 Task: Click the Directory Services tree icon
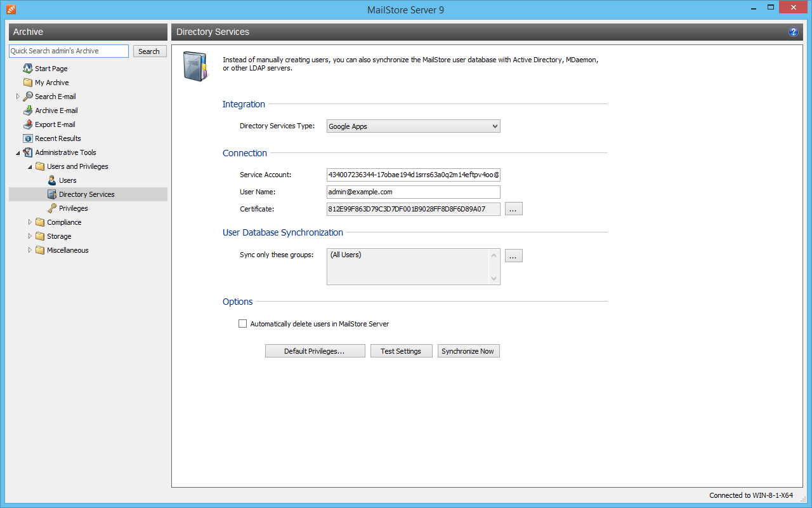coord(52,194)
